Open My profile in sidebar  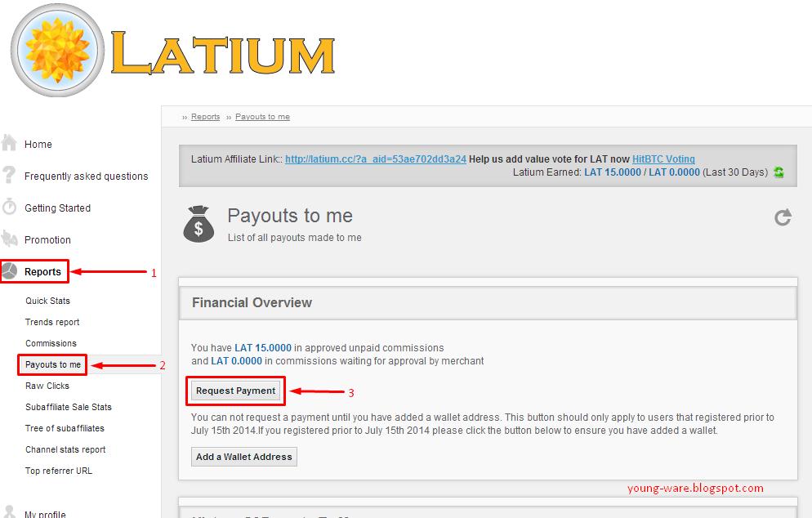pyautogui.click(x=45, y=515)
